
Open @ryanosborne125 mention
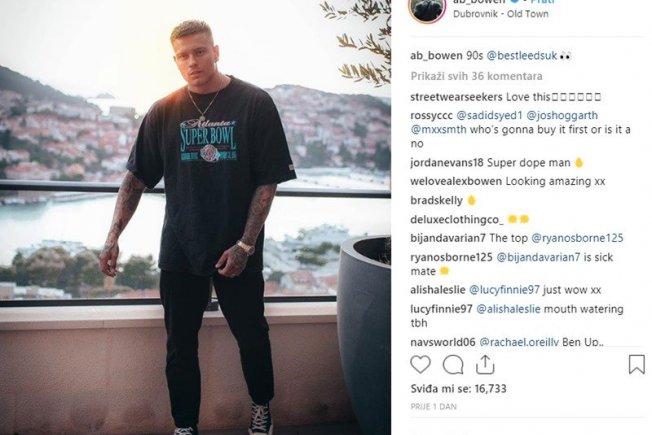point(577,238)
